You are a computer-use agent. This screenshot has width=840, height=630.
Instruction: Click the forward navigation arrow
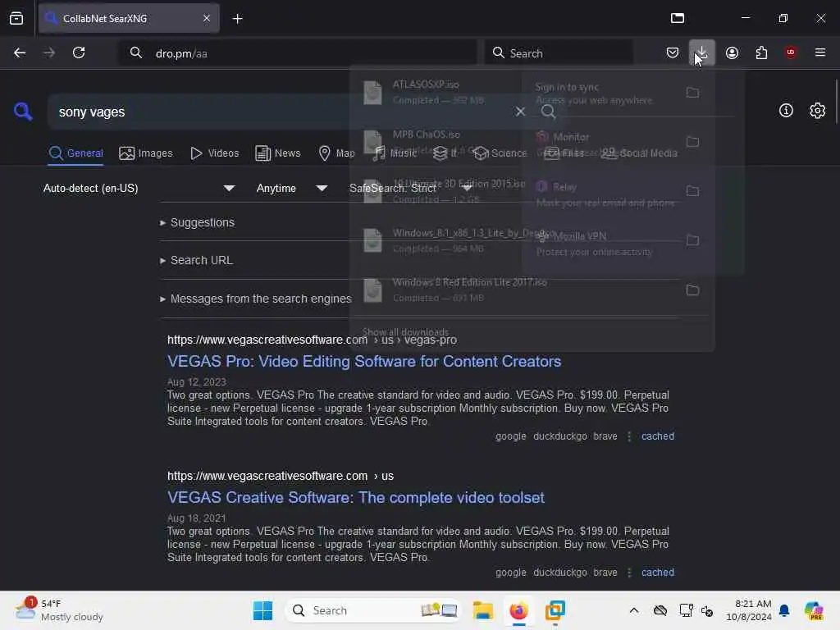(48, 52)
